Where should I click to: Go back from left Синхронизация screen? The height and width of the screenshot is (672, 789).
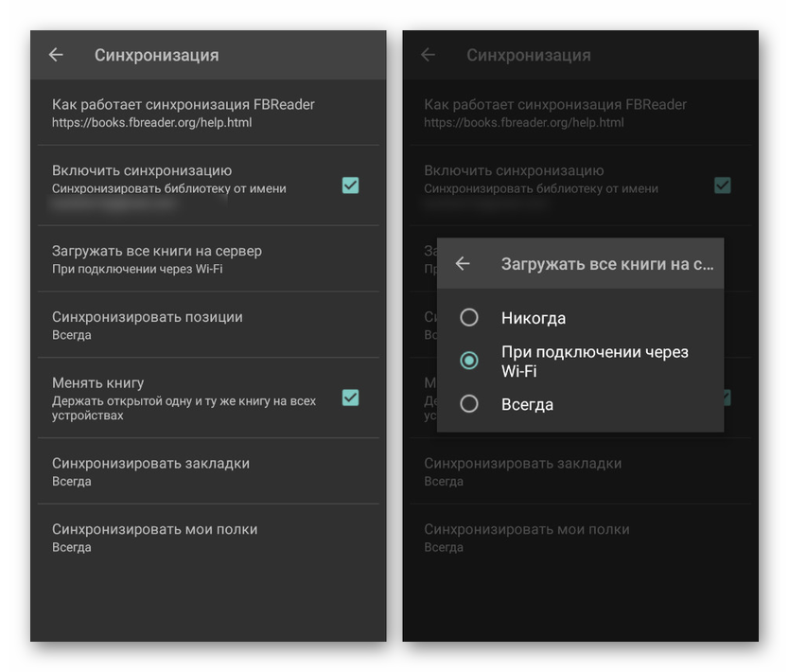pyautogui.click(x=56, y=54)
